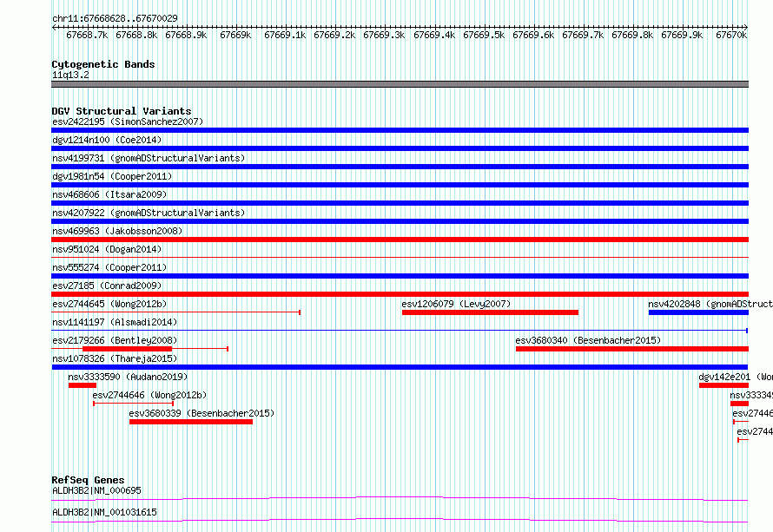Select the 67669.5k ruler position
Screen dimensions: 773x532
[484, 35]
